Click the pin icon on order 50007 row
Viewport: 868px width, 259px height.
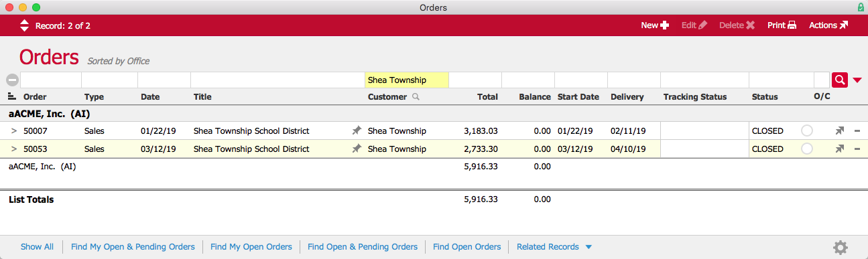coord(357,131)
